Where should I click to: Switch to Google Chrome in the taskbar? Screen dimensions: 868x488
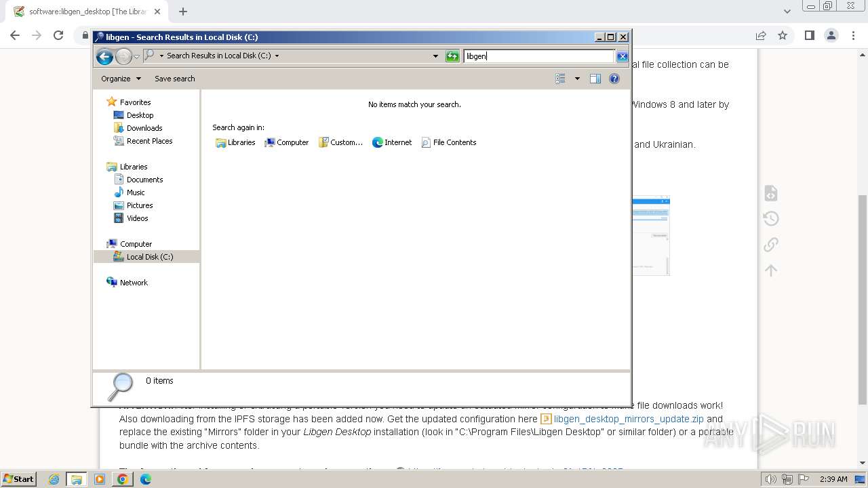[122, 479]
